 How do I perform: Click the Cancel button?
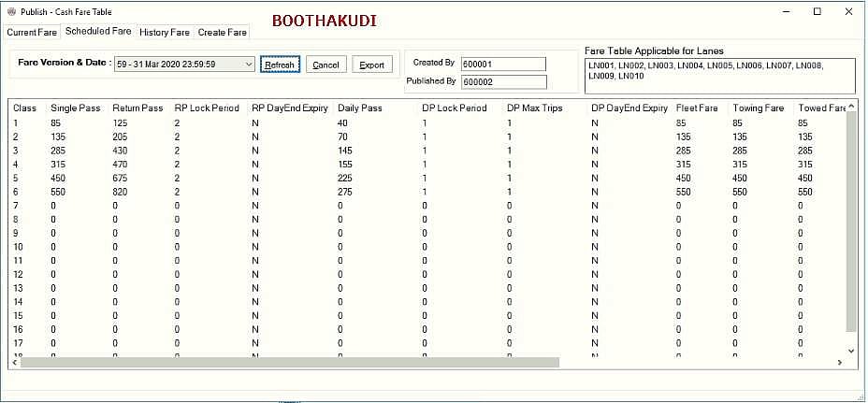point(325,65)
